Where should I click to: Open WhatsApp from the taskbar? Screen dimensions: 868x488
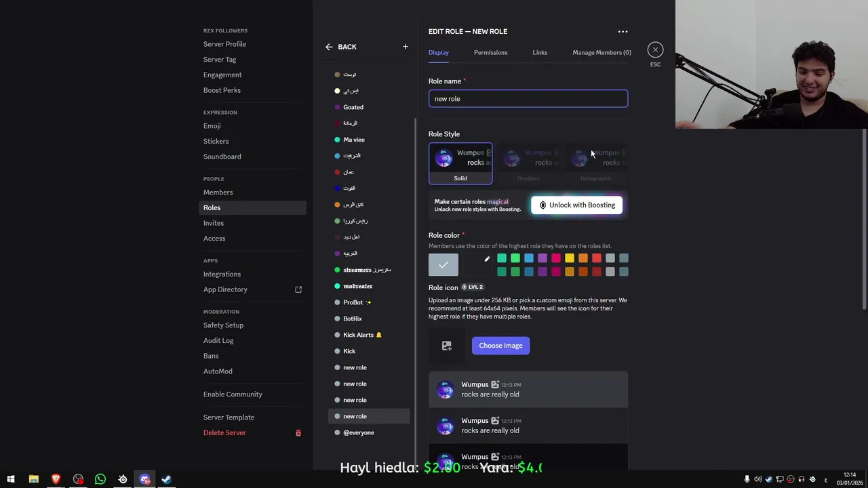(100, 479)
